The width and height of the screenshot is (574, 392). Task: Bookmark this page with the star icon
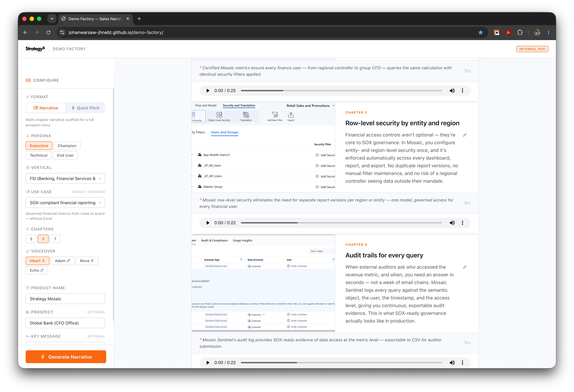(480, 32)
